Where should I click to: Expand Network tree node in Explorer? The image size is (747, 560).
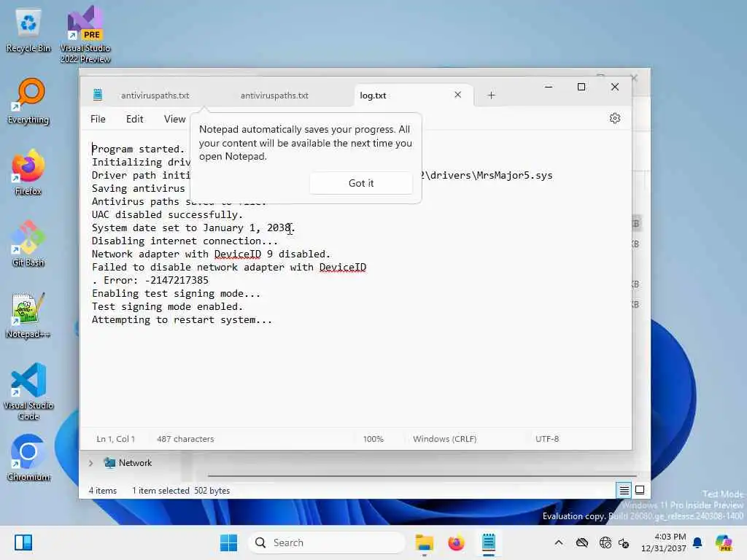click(x=90, y=463)
